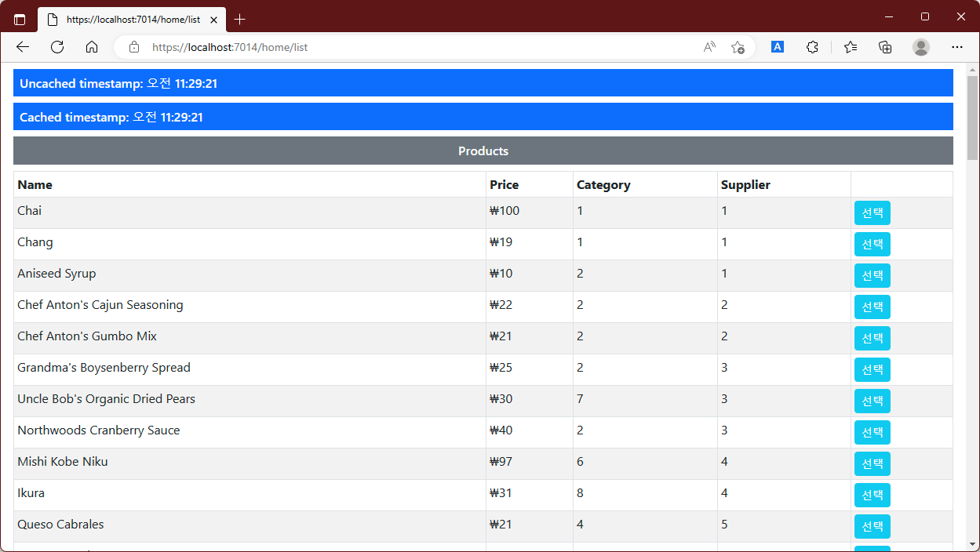Open Tab actions menu icon

point(20,19)
